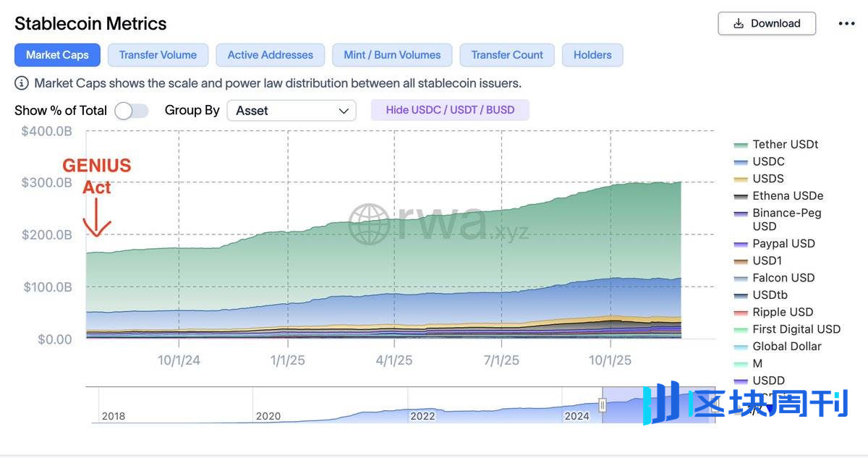Click the download arrow icon
The width and height of the screenshot is (868, 458).
[x=739, y=24]
